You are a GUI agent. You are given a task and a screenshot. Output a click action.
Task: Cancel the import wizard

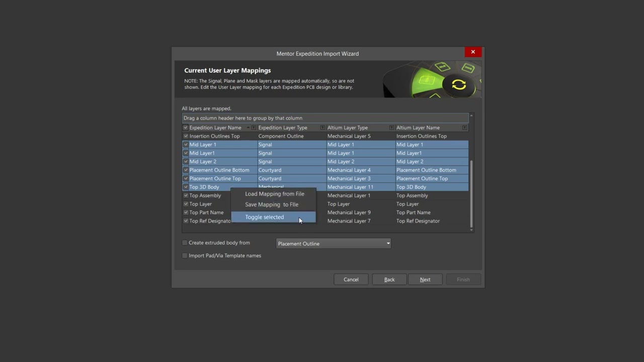[351, 280]
